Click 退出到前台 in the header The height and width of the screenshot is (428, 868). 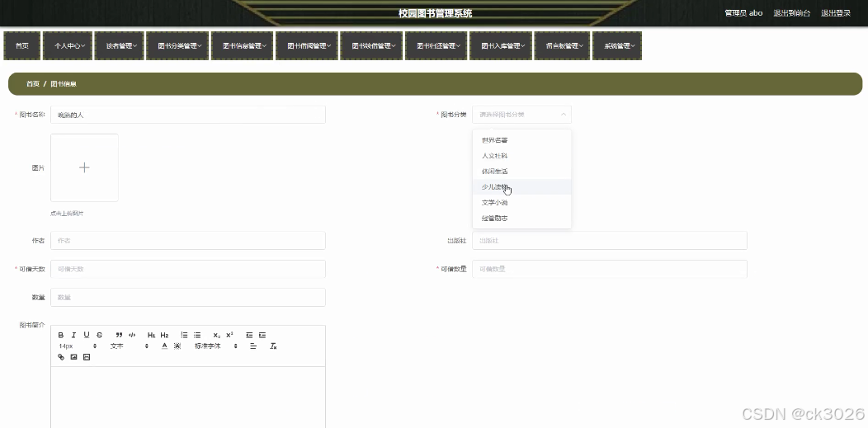pyautogui.click(x=791, y=13)
